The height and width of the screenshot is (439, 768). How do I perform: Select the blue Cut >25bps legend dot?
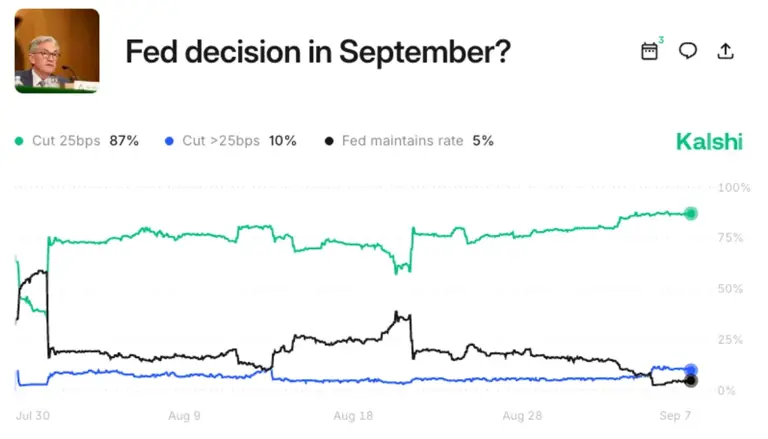click(169, 141)
